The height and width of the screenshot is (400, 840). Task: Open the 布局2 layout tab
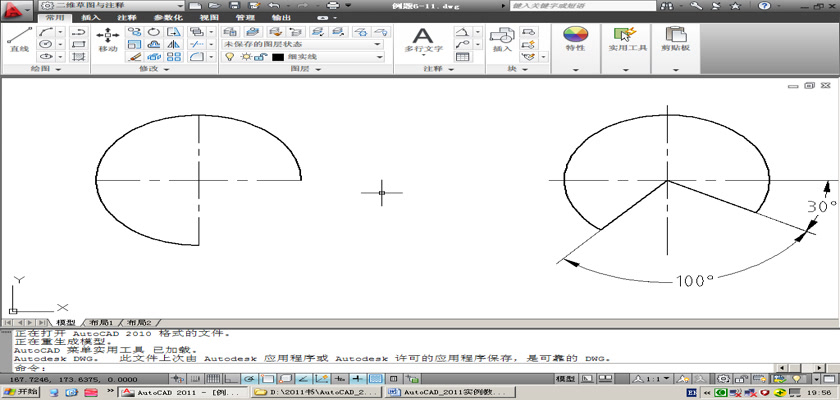tap(139, 323)
